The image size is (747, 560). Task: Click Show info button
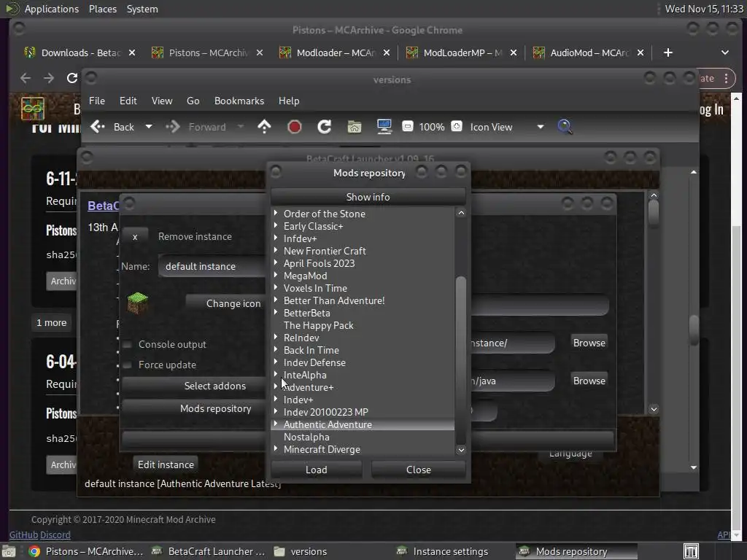click(x=368, y=197)
